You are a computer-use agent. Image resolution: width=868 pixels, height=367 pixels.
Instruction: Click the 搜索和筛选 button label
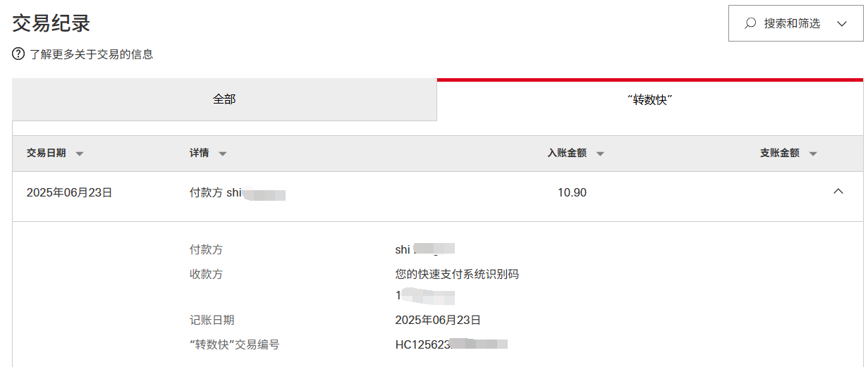coord(792,23)
